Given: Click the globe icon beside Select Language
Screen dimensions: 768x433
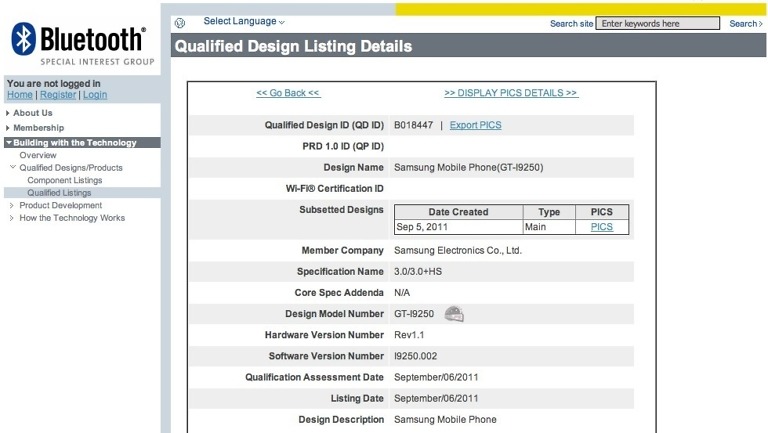Looking at the screenshot, I should pyautogui.click(x=179, y=22).
